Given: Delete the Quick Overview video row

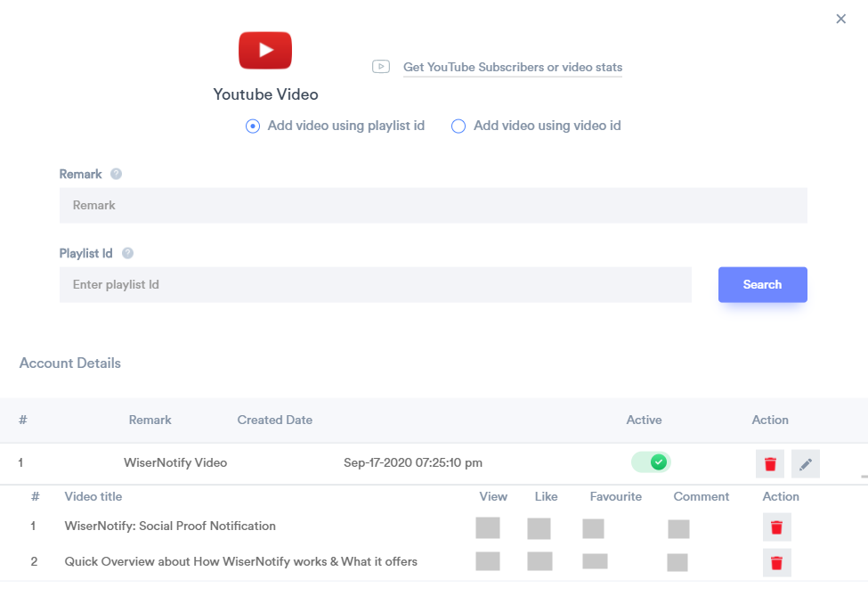Looking at the screenshot, I should pos(776,562).
